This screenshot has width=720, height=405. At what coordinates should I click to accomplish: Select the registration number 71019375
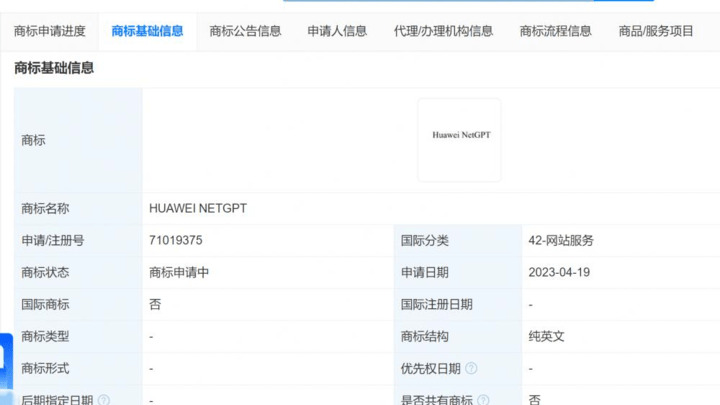[175, 240]
